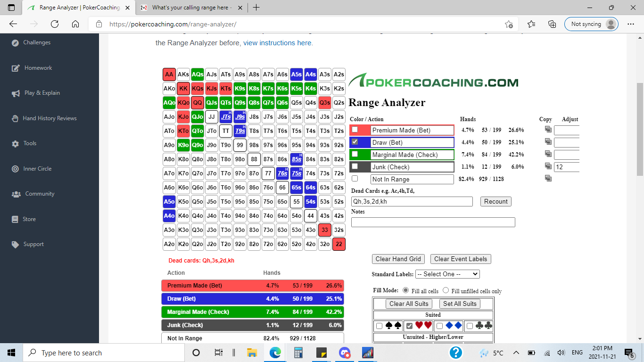
Task: Open Sticky Notes from the taskbar
Action: pyautogui.click(x=321, y=353)
